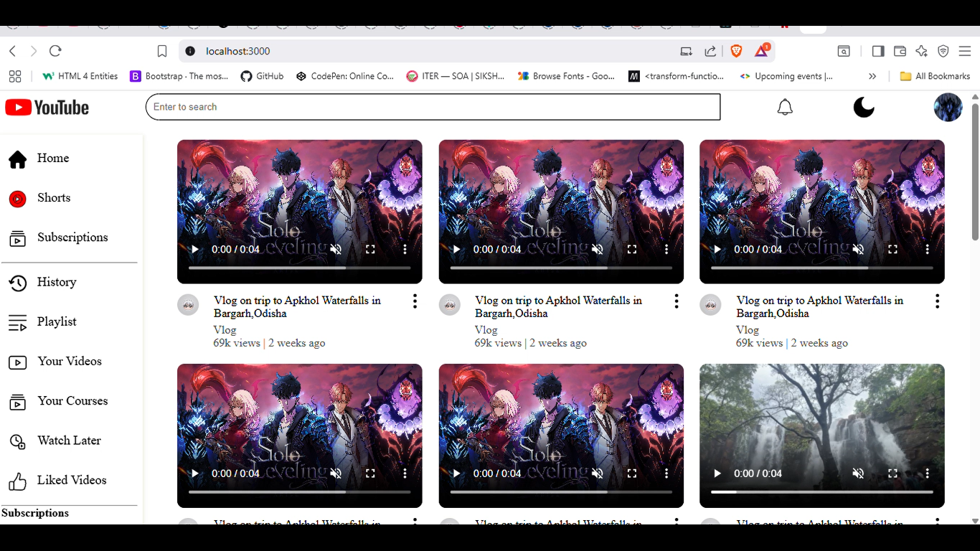Open Playlist from the sidebar
This screenshot has height=551, width=980.
(x=42, y=322)
